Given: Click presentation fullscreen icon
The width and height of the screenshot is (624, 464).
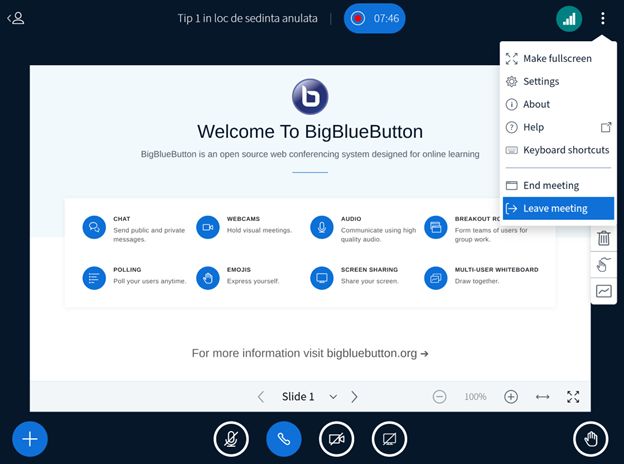Looking at the screenshot, I should (x=573, y=397).
